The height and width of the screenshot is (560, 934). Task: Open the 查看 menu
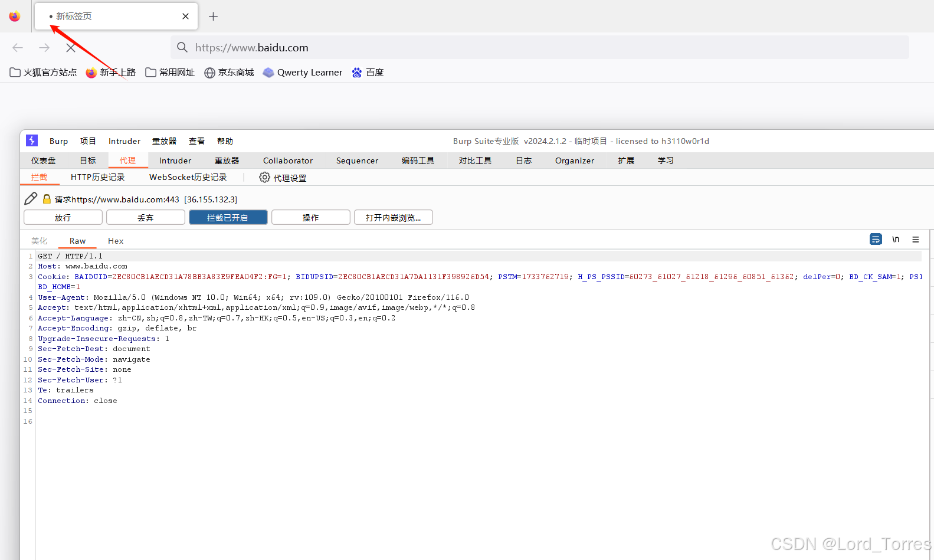tap(196, 141)
